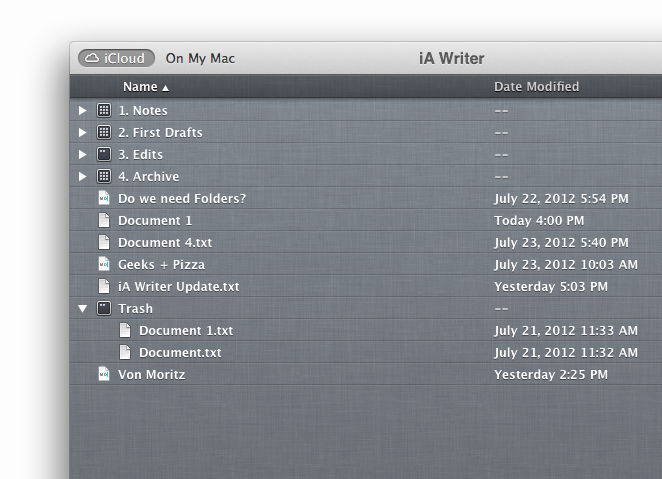Screen dimensions: 662x479
Task: Switch to On My Mac tab
Action: click(200, 58)
